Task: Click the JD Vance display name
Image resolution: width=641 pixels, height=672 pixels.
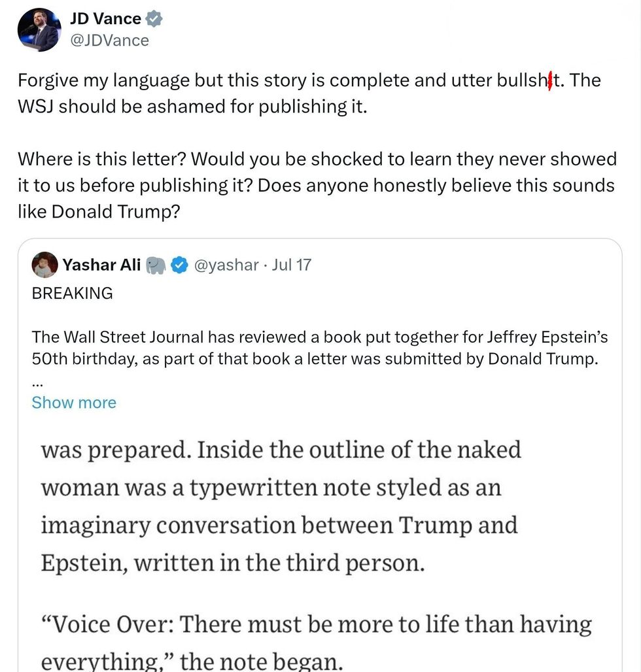Action: click(105, 19)
